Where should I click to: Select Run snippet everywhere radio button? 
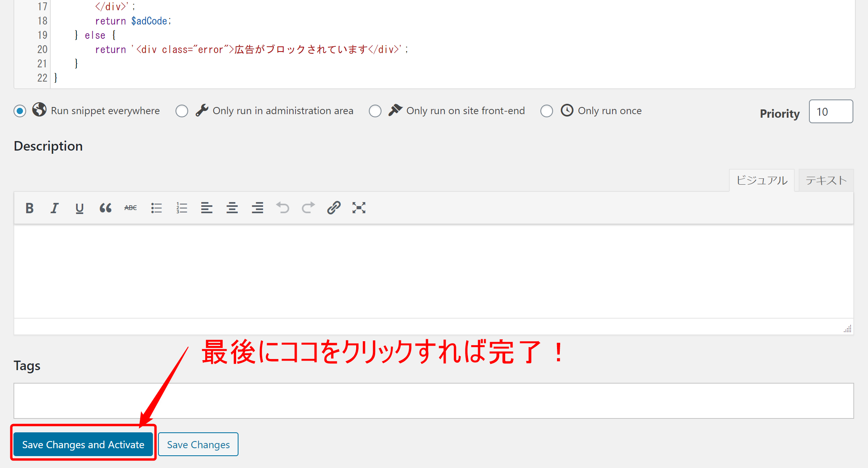(20, 111)
